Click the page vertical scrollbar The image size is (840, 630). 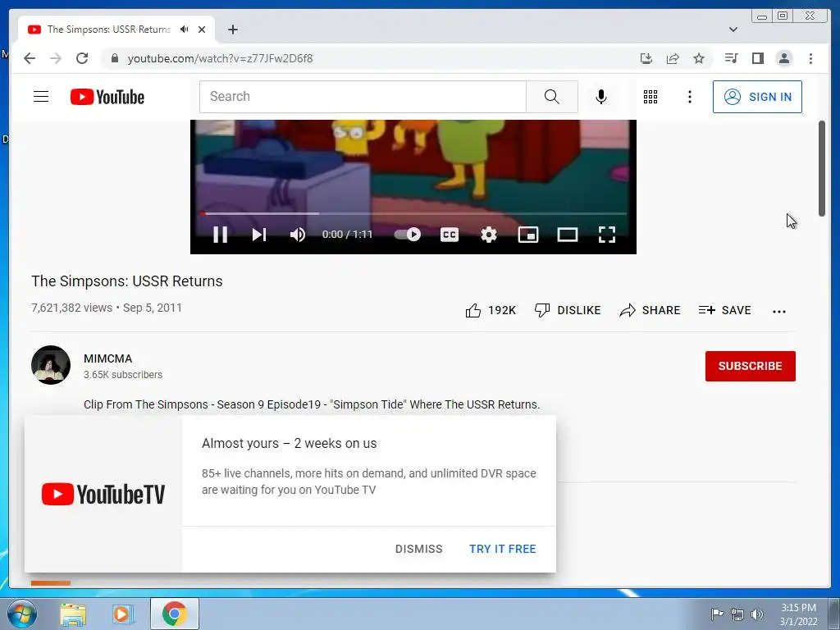tap(822, 169)
